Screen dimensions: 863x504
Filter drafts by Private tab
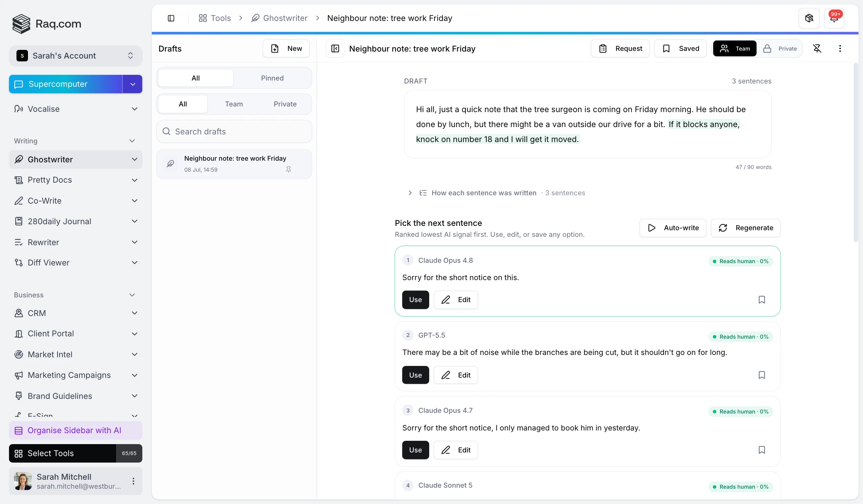(285, 104)
